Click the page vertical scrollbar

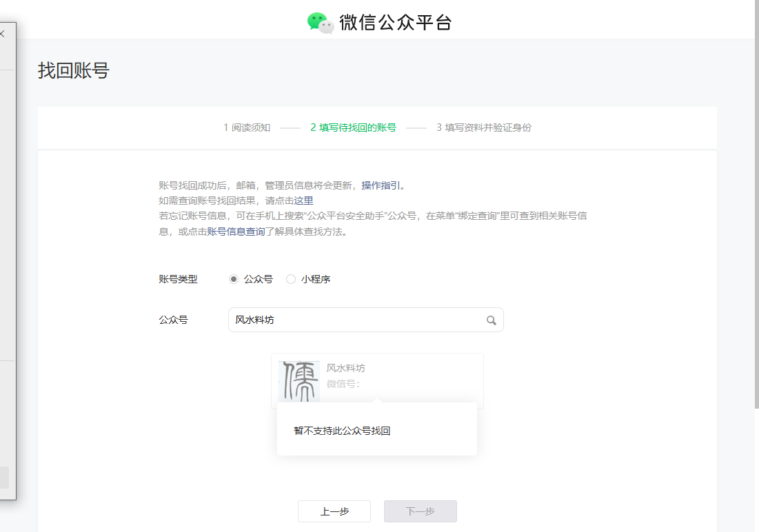click(756, 203)
